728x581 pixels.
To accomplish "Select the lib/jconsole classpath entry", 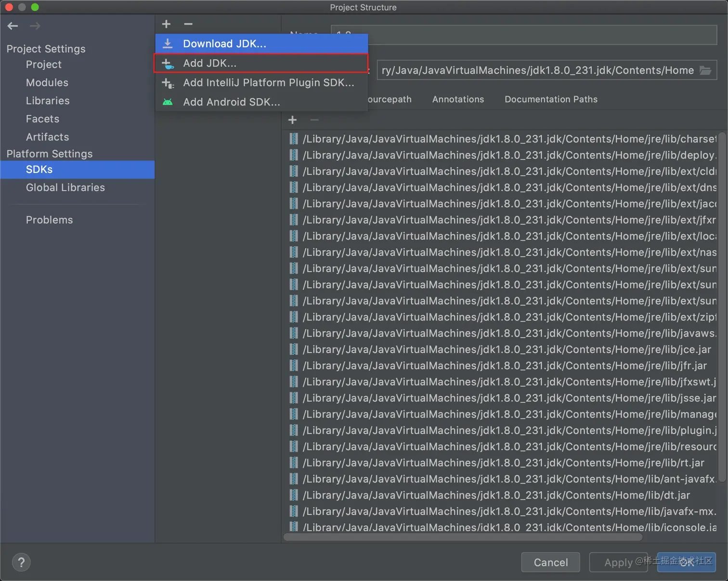I will point(501,527).
